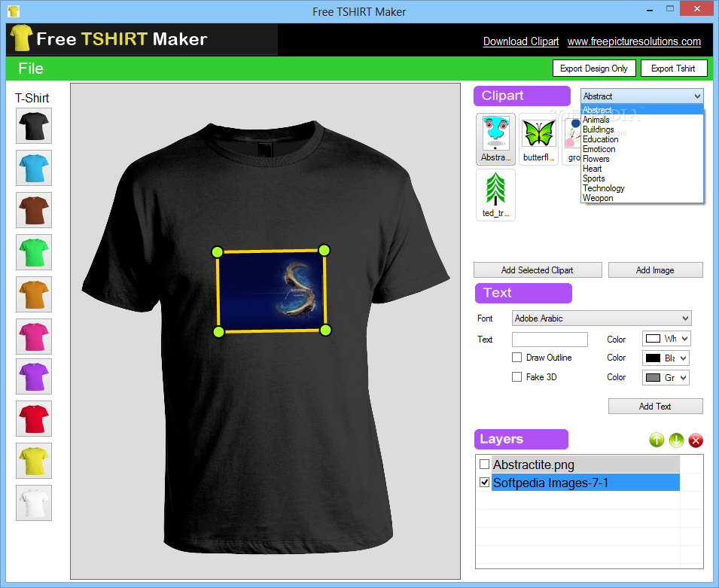This screenshot has height=588, width=719.
Task: Click Add Text button
Action: tap(655, 407)
